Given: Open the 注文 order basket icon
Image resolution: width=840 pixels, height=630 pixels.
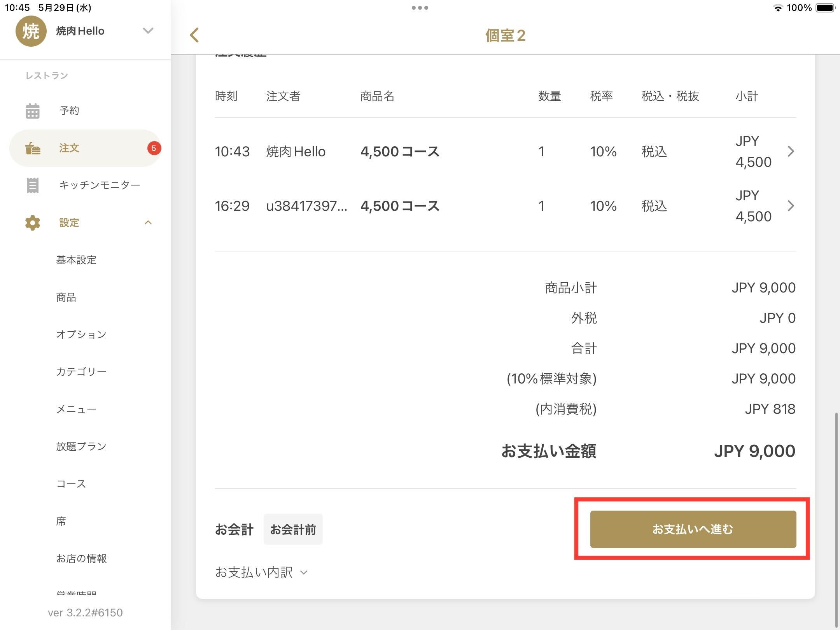Looking at the screenshot, I should click(33, 148).
